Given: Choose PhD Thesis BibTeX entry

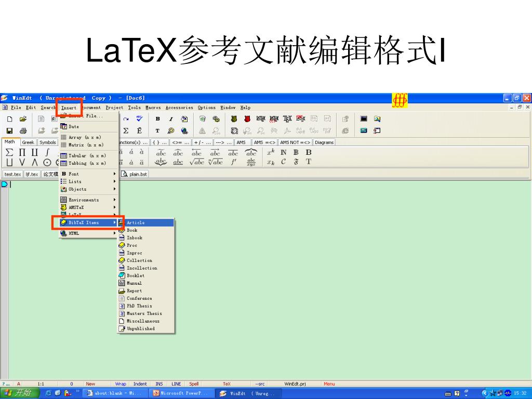Looking at the screenshot, I should [x=146, y=305].
